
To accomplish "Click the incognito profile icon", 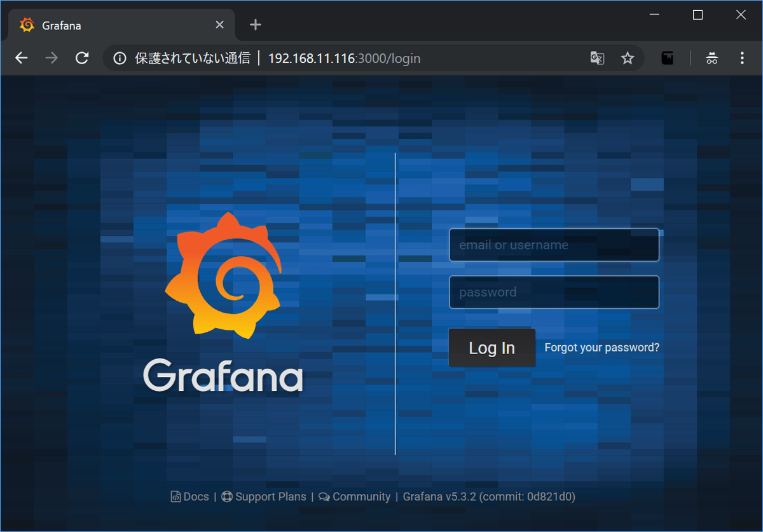I will point(712,58).
